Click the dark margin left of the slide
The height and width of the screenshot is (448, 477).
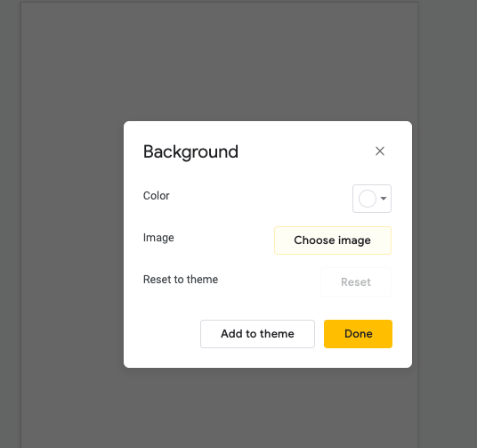[x=10, y=224]
